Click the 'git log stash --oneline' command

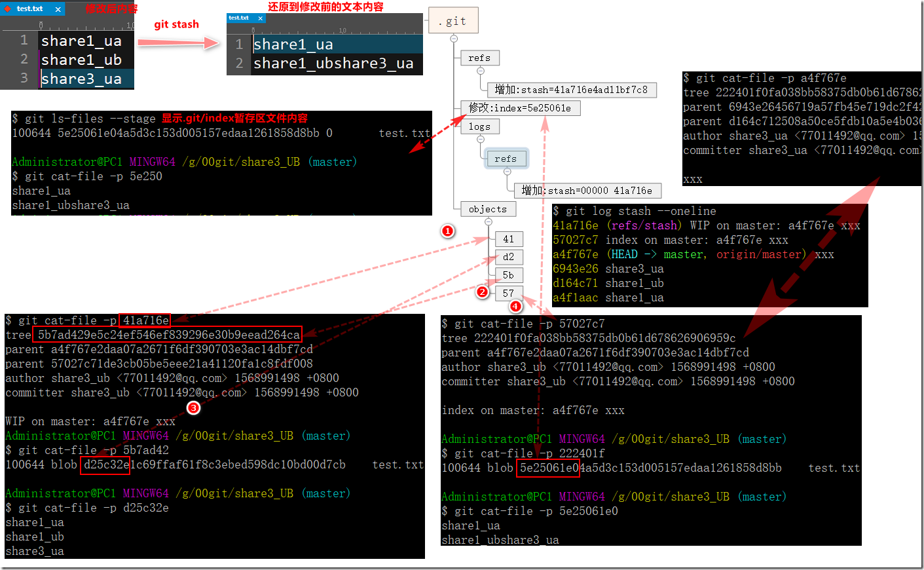click(x=635, y=211)
